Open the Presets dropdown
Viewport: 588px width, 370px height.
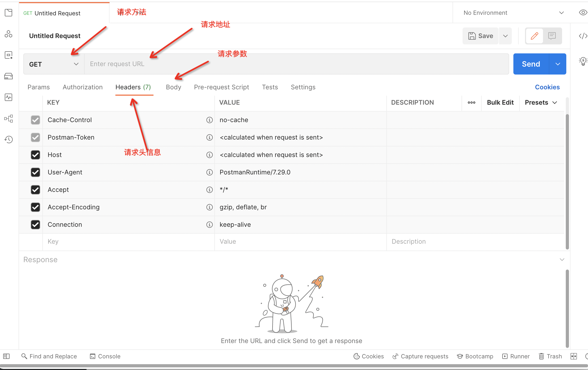[x=541, y=103]
